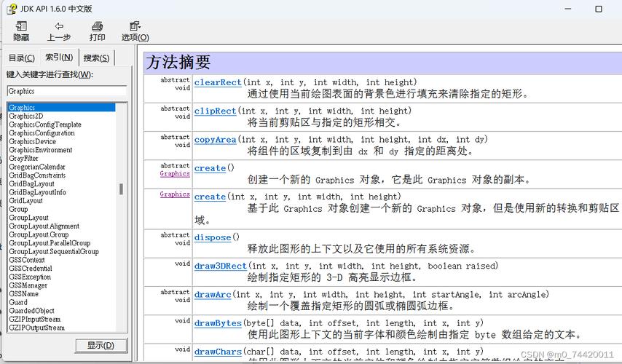Open the 搜索(S) search tab
The width and height of the screenshot is (622, 364).
pyautogui.click(x=96, y=58)
